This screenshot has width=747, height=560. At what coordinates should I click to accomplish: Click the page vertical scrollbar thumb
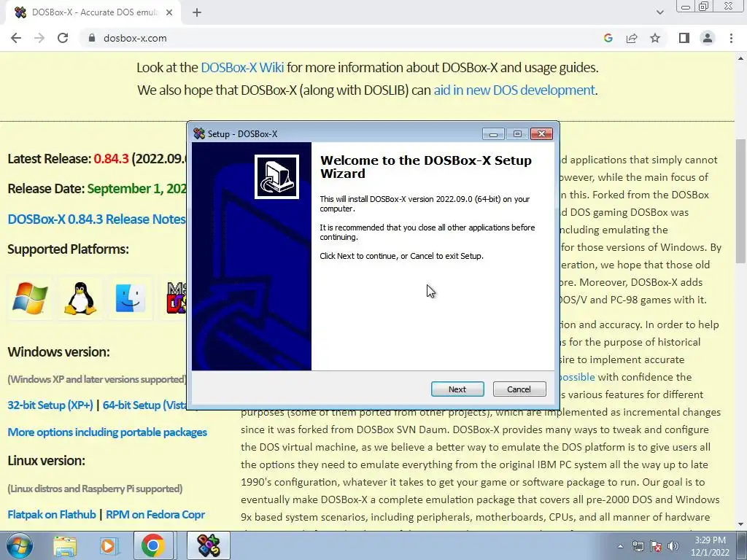click(740, 201)
